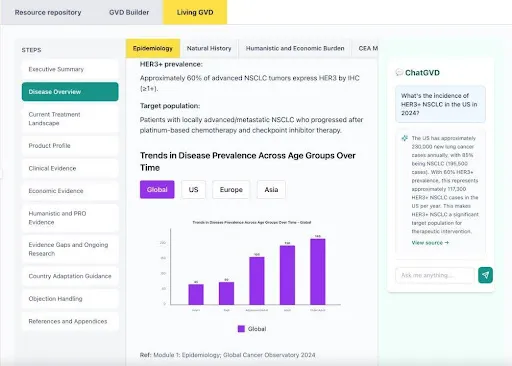Click the Ref: Module 1 Epidemiology reference line
Viewport: 512px width, 366px height.
[227, 355]
